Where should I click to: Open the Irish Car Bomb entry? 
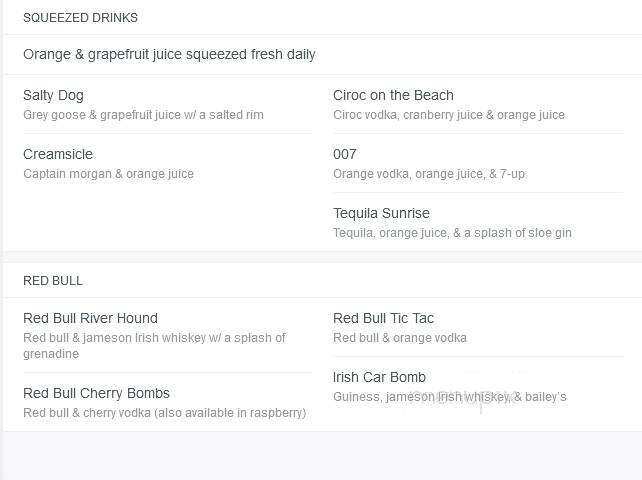point(379,377)
